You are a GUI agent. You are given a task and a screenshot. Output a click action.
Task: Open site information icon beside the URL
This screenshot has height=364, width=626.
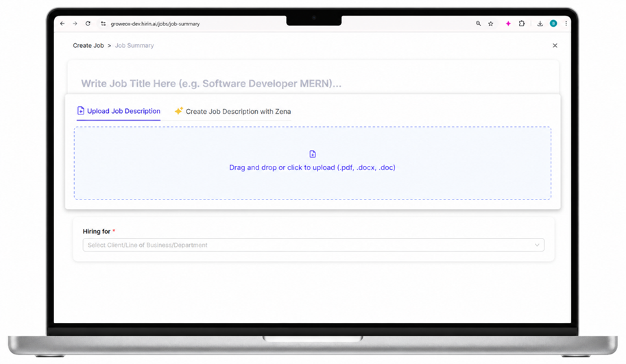(x=104, y=23)
